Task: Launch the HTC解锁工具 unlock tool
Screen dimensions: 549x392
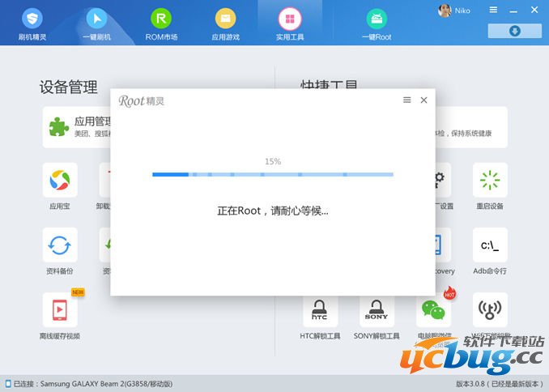Action: tap(320, 318)
